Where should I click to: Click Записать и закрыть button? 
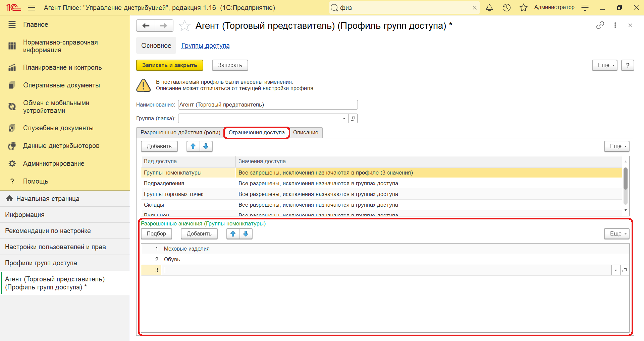170,65
